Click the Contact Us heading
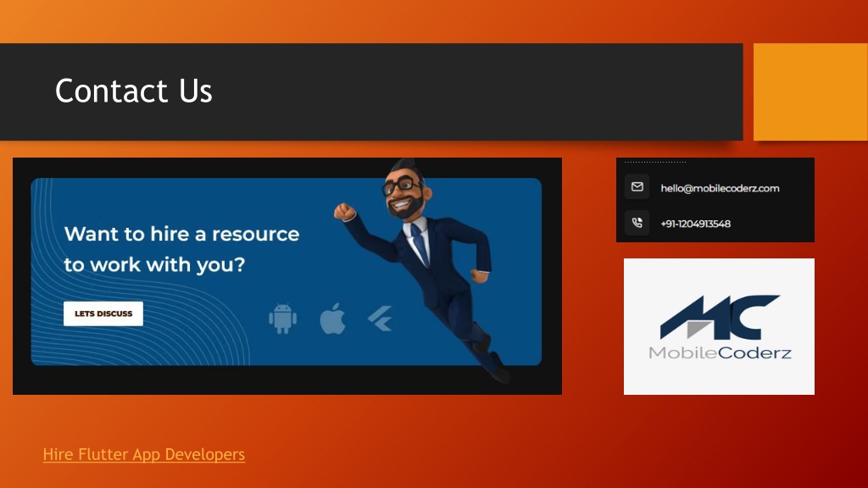The image size is (868, 488). 133,91
